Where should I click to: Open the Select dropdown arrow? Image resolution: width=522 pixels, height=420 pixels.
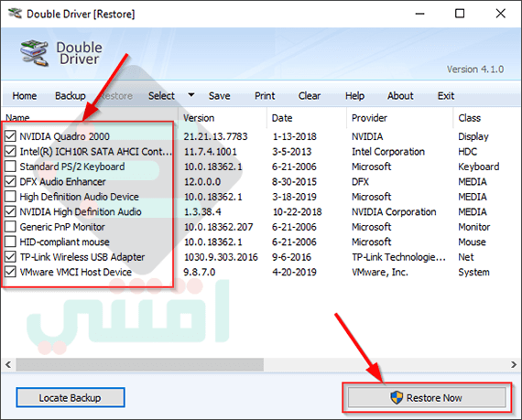coord(191,95)
